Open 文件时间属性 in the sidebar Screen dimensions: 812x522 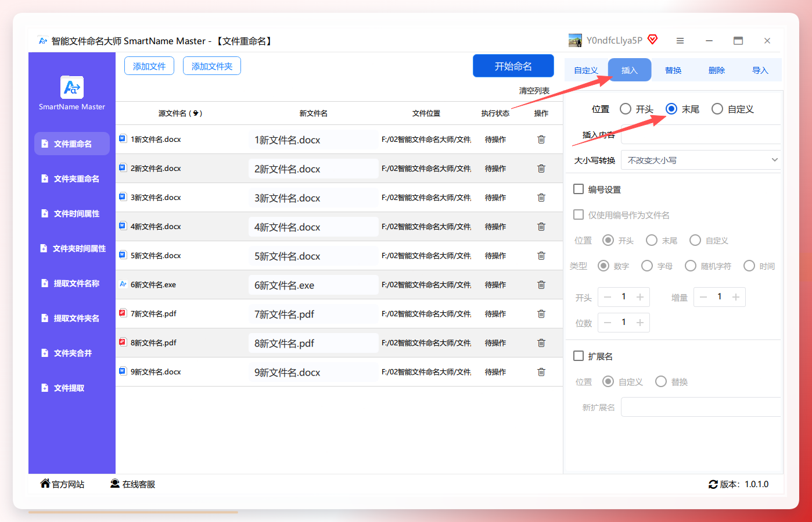click(x=72, y=213)
